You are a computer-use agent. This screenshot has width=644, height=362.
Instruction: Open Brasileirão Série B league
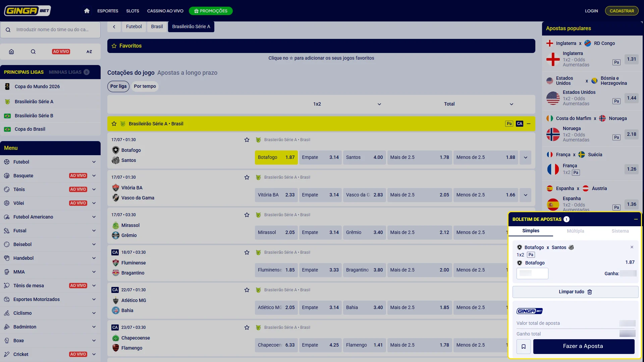[50, 116]
